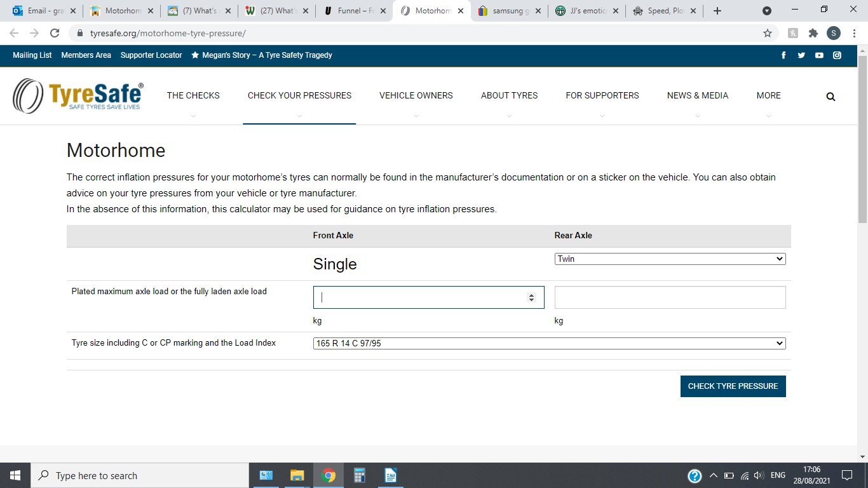
Task: Open the Get Help tray icon
Action: (x=695, y=475)
